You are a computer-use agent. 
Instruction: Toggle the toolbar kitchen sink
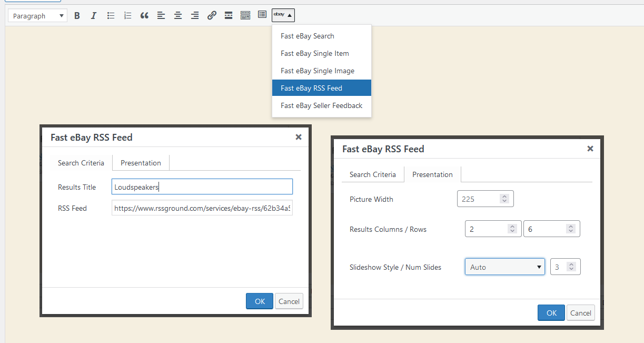point(245,16)
